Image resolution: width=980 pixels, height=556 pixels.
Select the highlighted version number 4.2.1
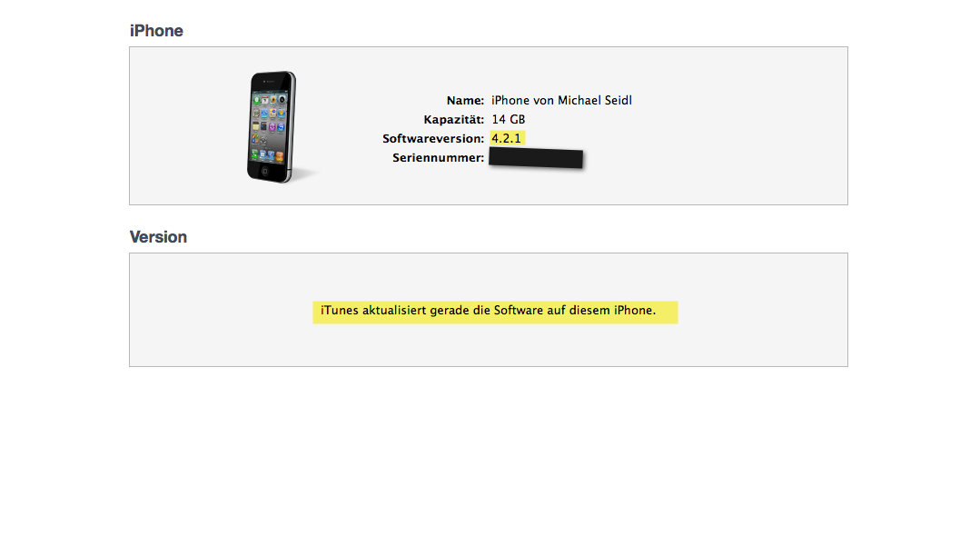pyautogui.click(x=507, y=138)
